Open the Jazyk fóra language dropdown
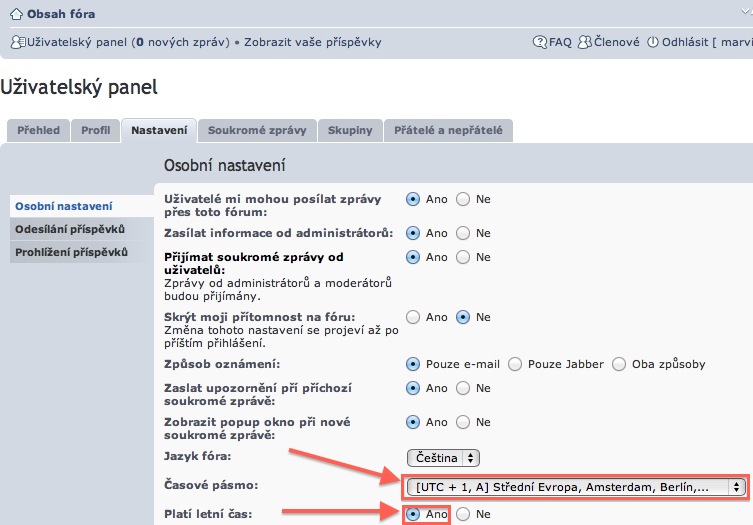The image size is (753, 525). point(443,457)
